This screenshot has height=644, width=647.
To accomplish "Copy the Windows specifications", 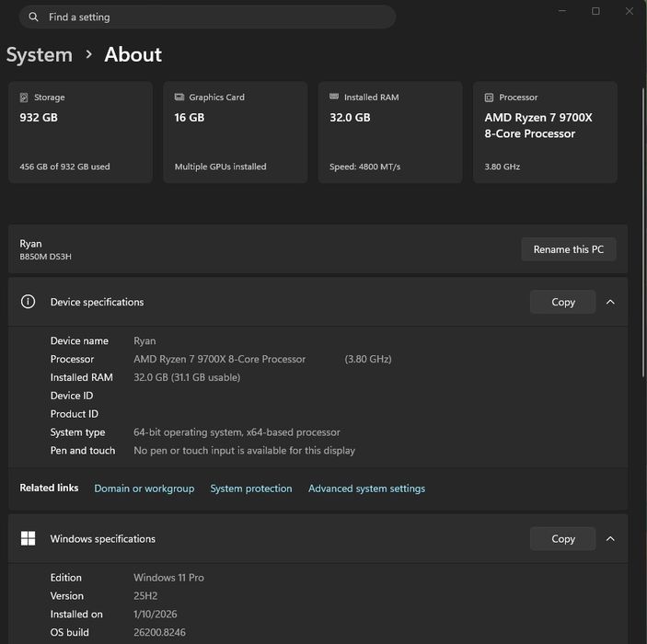I will pyautogui.click(x=563, y=539).
